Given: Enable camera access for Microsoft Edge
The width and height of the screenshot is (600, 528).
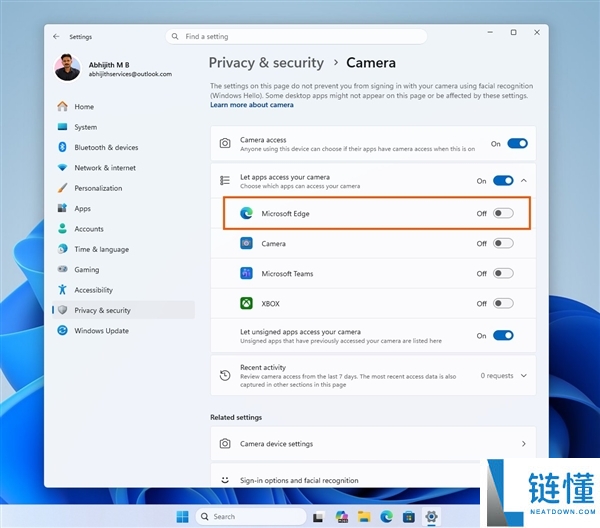Looking at the screenshot, I should 503,213.
